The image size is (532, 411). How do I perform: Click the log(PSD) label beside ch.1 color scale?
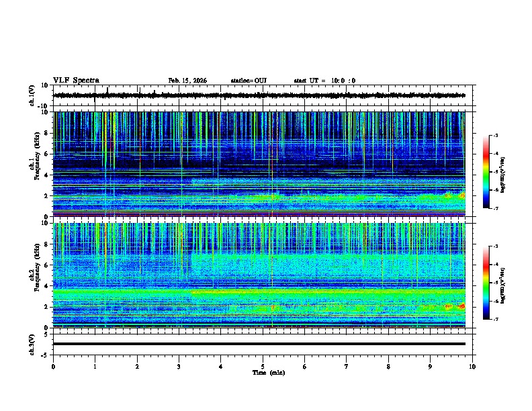(x=503, y=175)
